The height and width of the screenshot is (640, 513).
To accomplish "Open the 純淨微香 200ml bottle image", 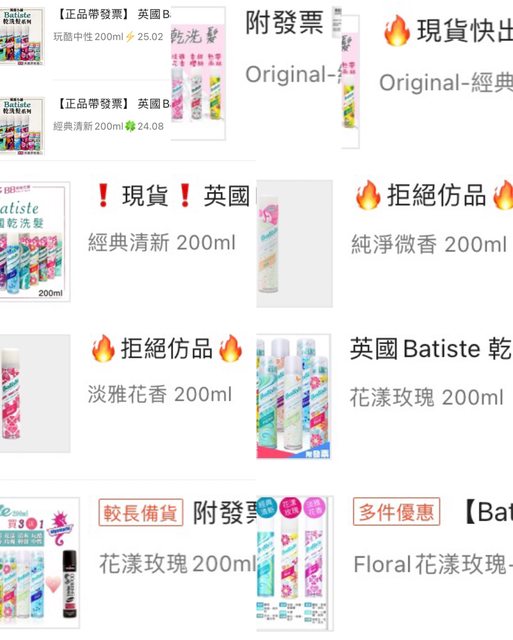I will [294, 243].
